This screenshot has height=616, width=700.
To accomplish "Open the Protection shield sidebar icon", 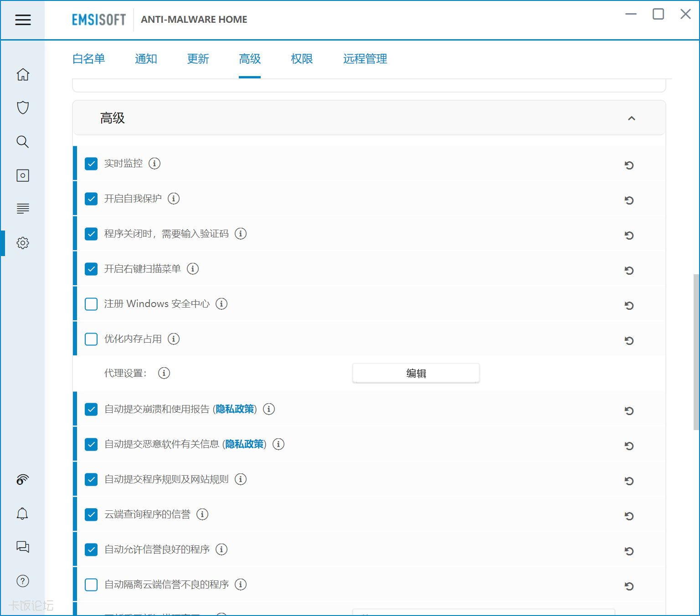I will click(x=23, y=108).
